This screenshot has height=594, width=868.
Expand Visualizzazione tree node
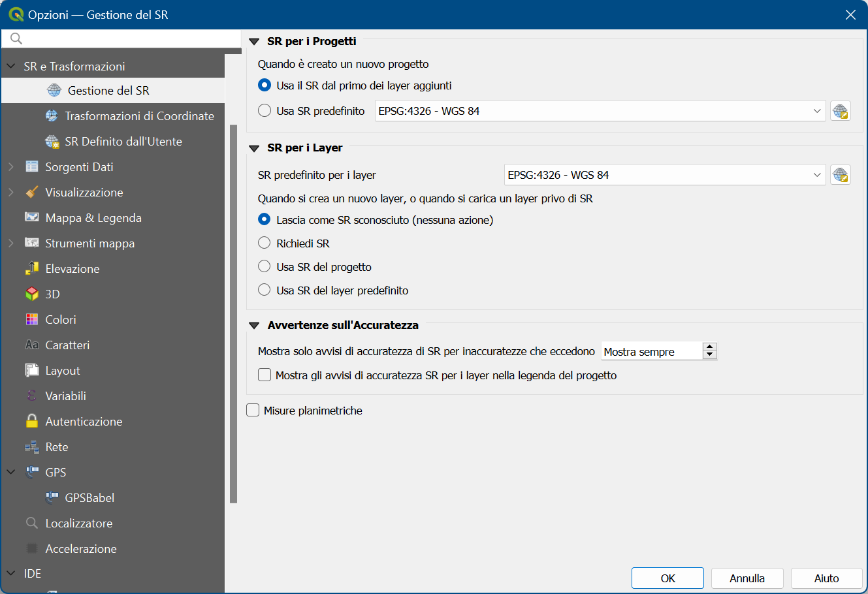click(x=11, y=192)
